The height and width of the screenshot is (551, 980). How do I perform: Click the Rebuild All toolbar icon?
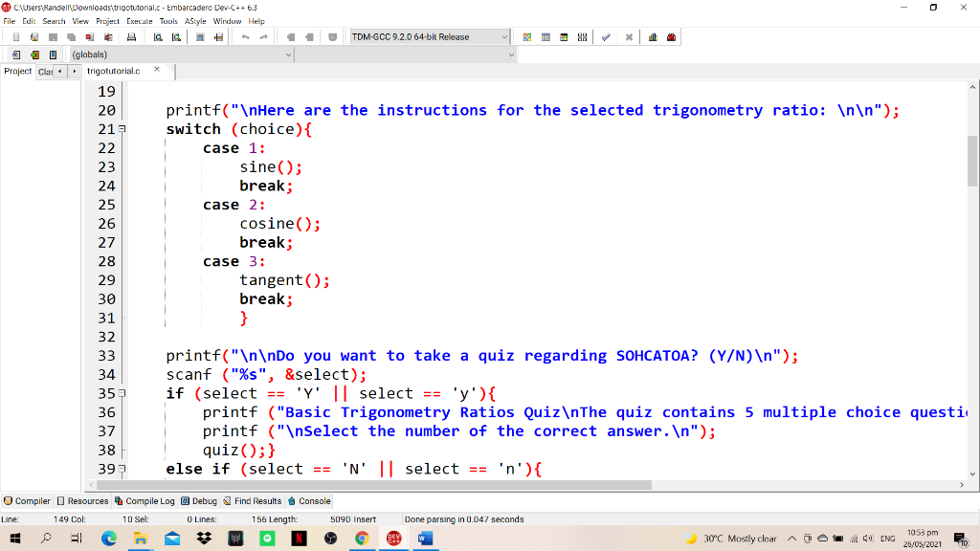[x=581, y=36]
